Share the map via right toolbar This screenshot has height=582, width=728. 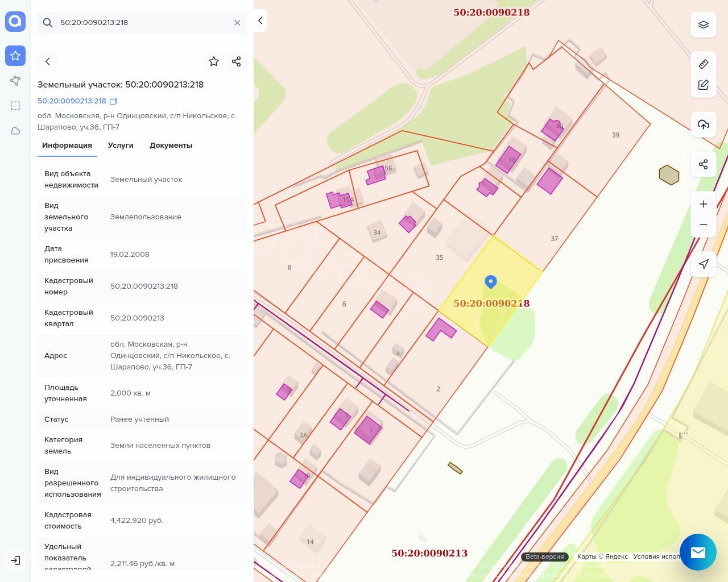pos(704,164)
